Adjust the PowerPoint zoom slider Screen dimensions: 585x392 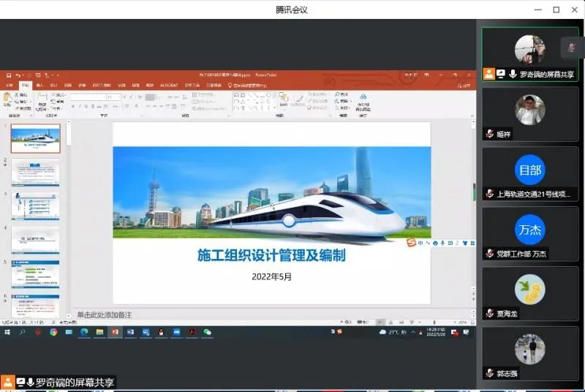pos(434,322)
